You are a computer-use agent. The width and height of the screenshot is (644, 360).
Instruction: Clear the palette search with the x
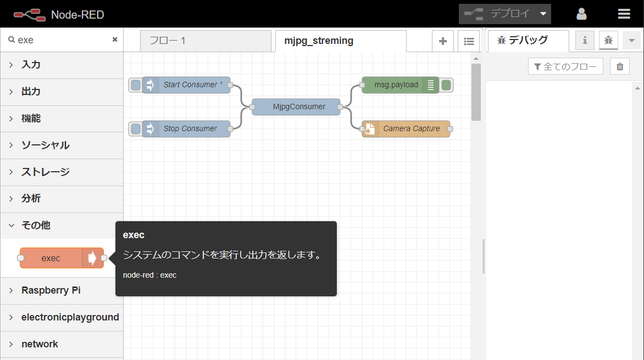(x=115, y=40)
